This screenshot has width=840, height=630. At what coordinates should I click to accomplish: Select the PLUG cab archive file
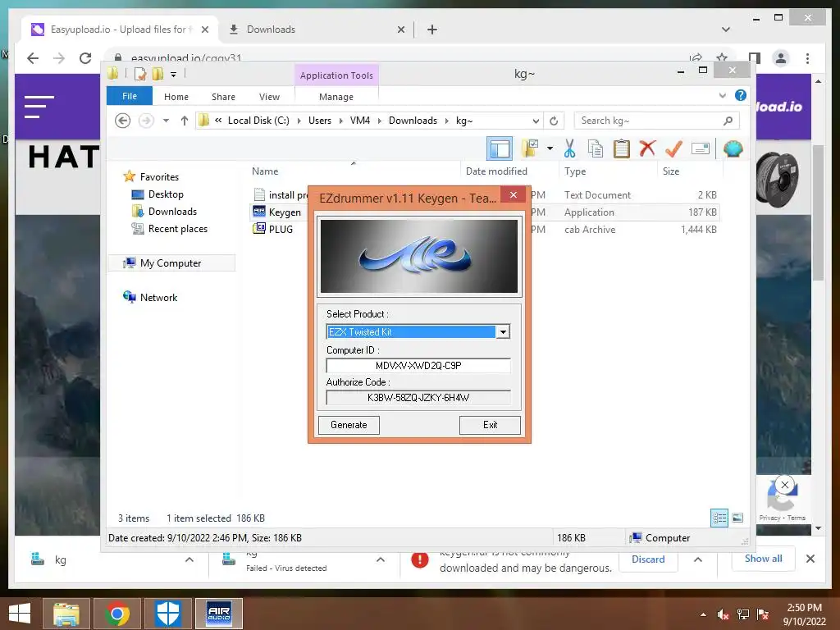click(281, 230)
